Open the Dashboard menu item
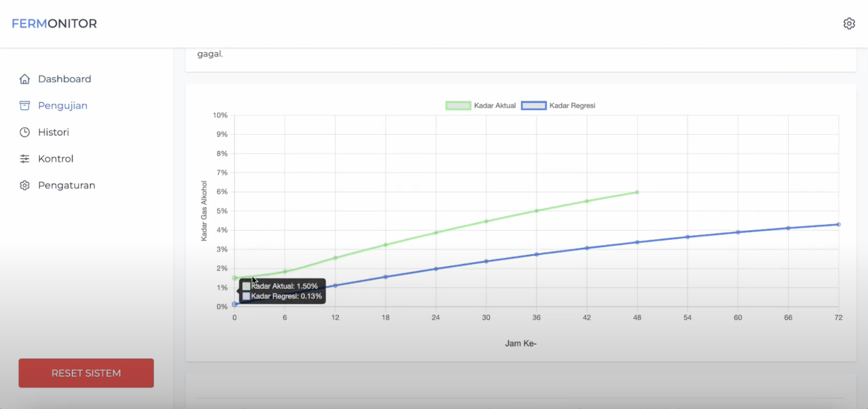The image size is (868, 409). tap(64, 79)
